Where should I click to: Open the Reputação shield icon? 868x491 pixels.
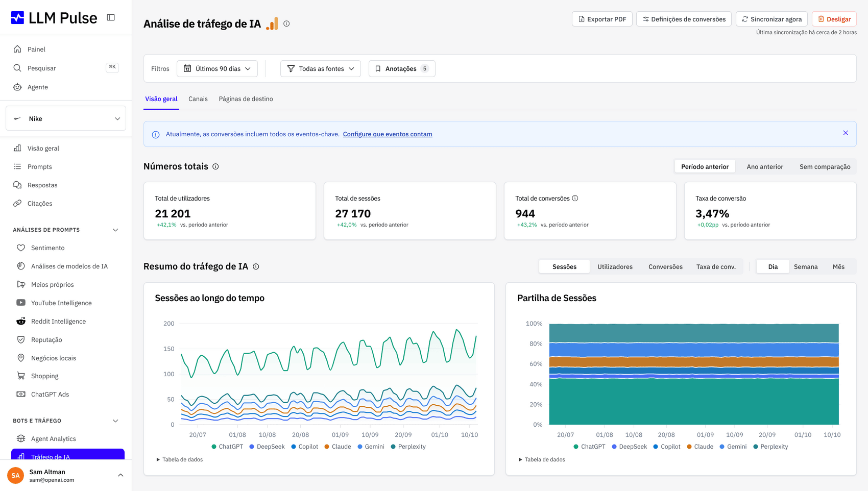click(x=21, y=339)
